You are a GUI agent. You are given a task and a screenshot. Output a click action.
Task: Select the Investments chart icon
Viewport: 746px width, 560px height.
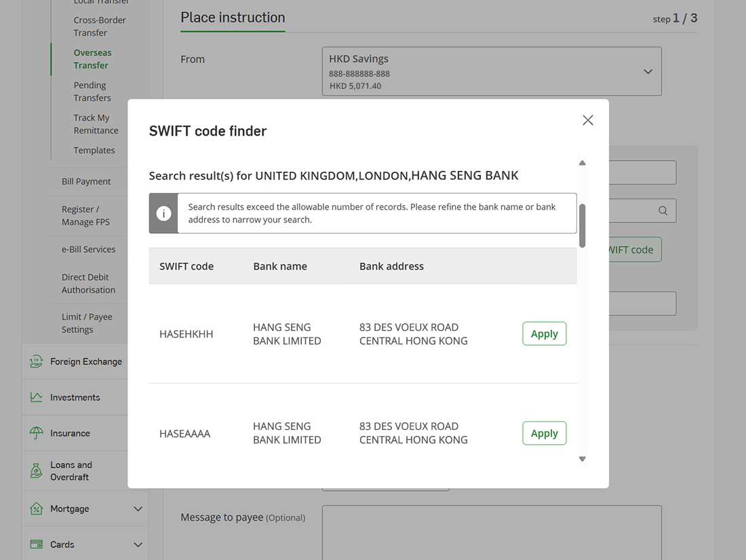(37, 397)
